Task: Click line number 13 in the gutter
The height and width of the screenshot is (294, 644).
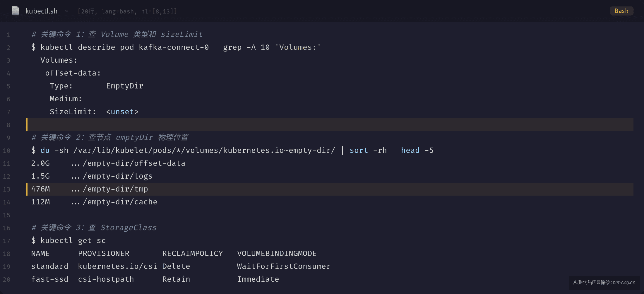Action: click(x=7, y=189)
